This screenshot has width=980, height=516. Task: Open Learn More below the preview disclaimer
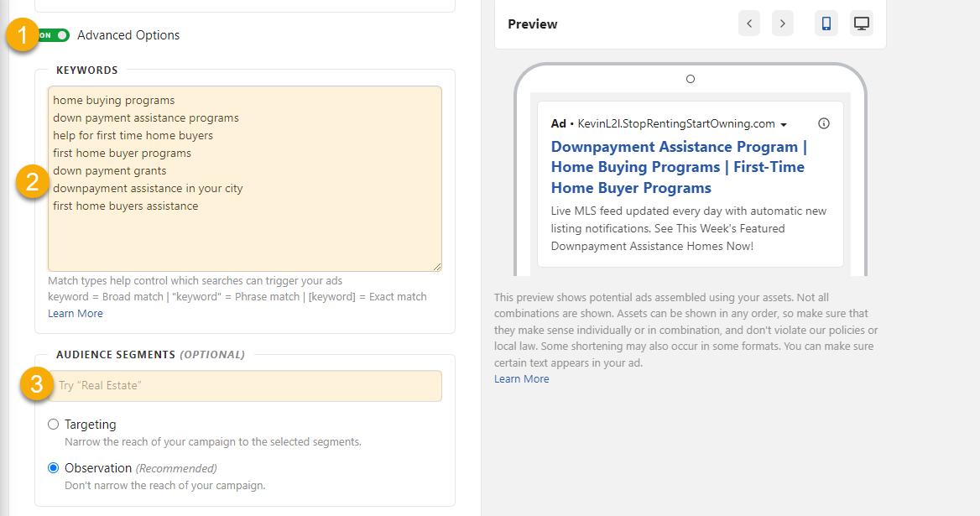522,379
